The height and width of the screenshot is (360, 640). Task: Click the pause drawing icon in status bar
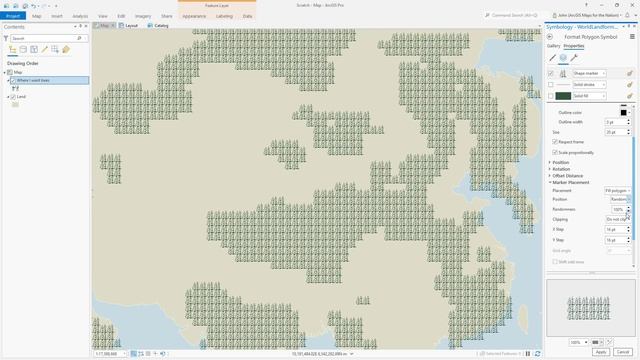pos(528,353)
